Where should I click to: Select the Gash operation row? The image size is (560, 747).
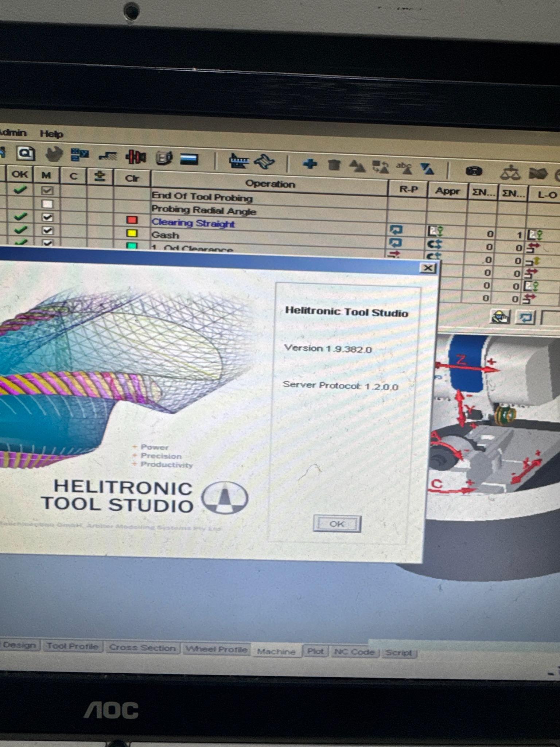pos(165,235)
